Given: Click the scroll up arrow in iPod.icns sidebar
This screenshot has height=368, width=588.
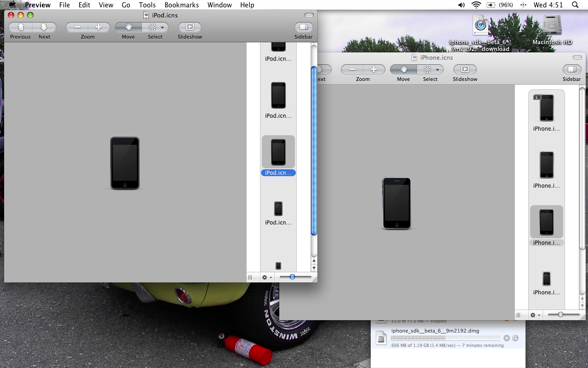Looking at the screenshot, I should 314,261.
